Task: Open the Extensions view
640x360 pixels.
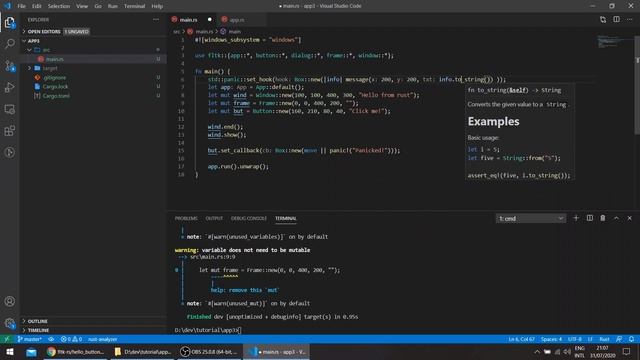Action: click(x=10, y=131)
